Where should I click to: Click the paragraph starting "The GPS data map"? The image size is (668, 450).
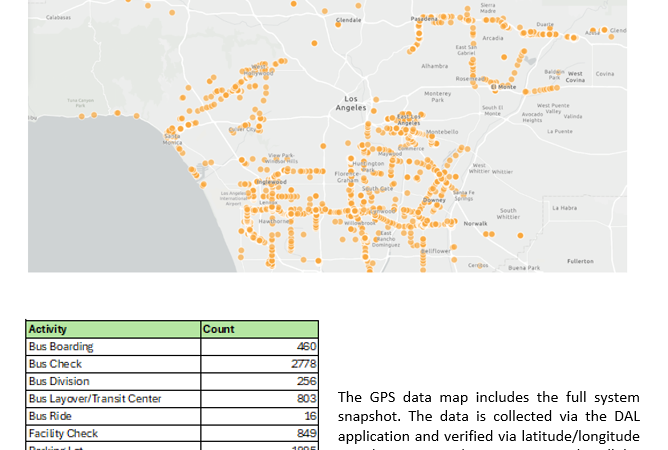point(489,416)
